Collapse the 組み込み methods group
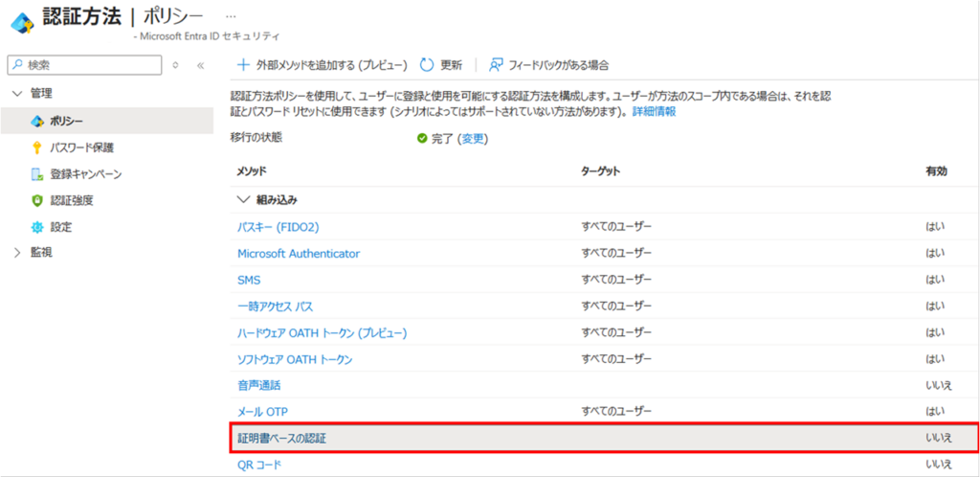980x477 pixels. [242, 200]
